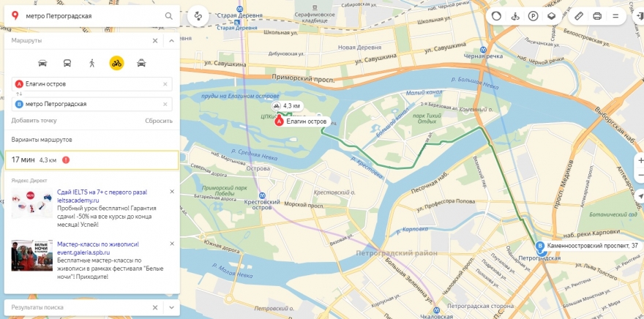Select the car route mode icon

click(x=42, y=63)
